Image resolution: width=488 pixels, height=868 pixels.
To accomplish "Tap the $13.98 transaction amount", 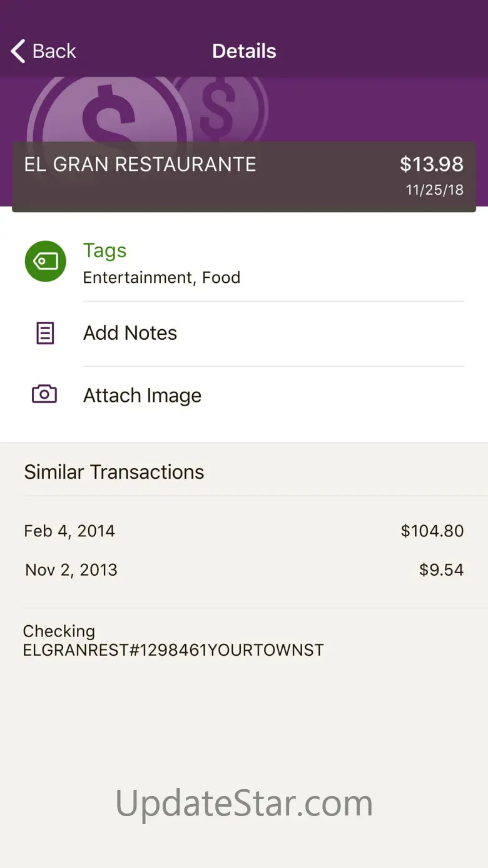I will tap(432, 165).
